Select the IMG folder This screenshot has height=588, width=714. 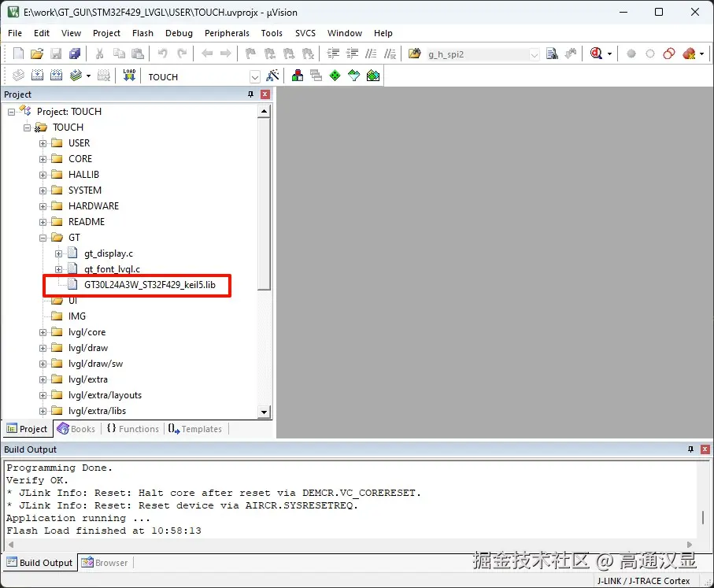point(77,316)
